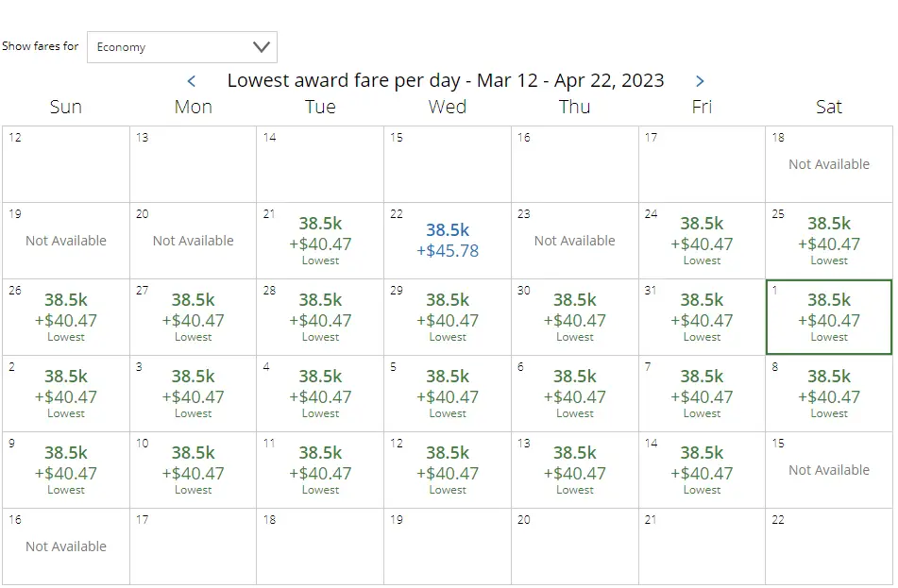Choose the April 5 Wednesday fare

[448, 394]
